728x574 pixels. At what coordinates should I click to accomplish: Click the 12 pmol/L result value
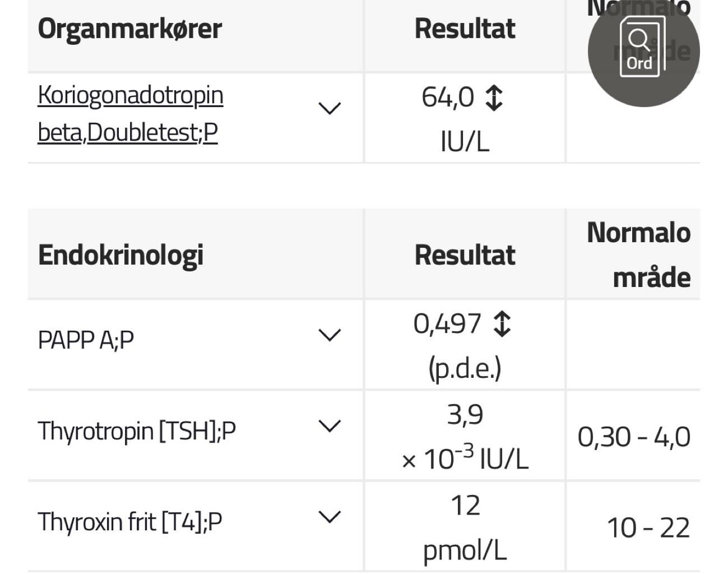pos(465,506)
